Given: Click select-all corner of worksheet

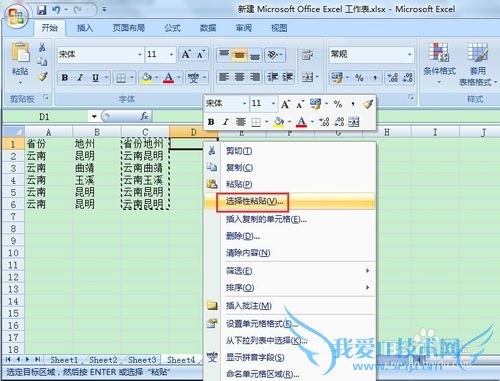Looking at the screenshot, I should (x=13, y=131).
